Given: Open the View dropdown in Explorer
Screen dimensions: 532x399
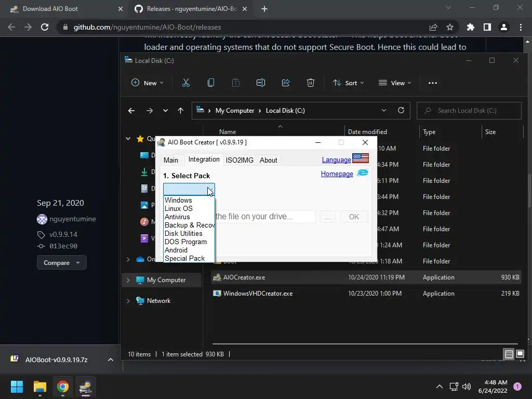Looking at the screenshot, I should [395, 83].
